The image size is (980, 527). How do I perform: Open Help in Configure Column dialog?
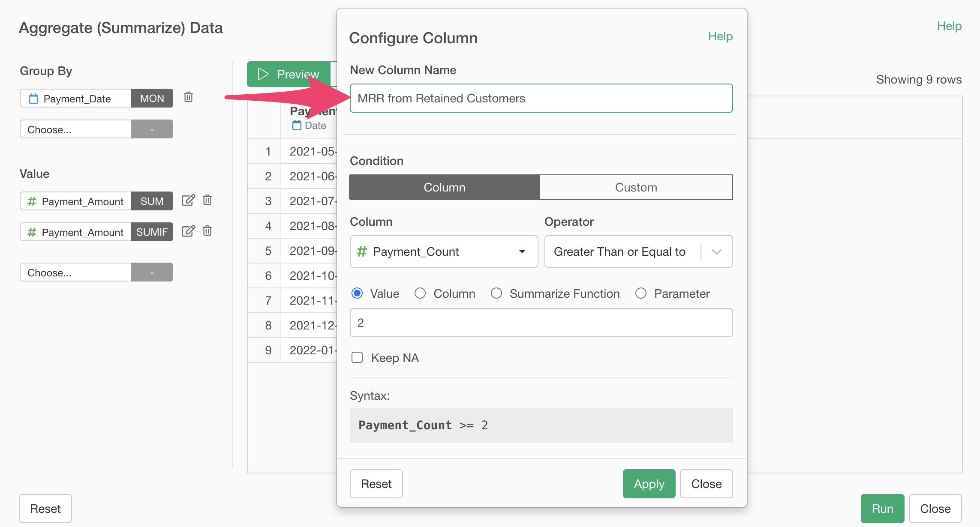click(720, 36)
